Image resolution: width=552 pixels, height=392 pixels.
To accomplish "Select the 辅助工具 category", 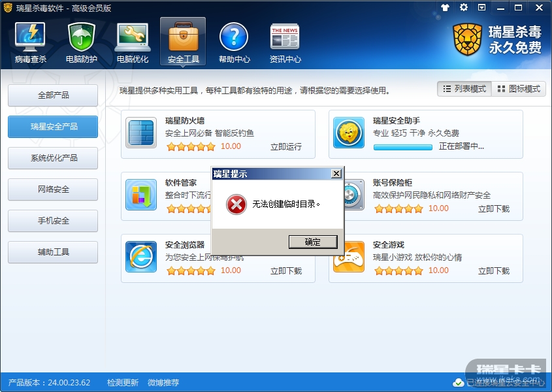I will coord(53,252).
